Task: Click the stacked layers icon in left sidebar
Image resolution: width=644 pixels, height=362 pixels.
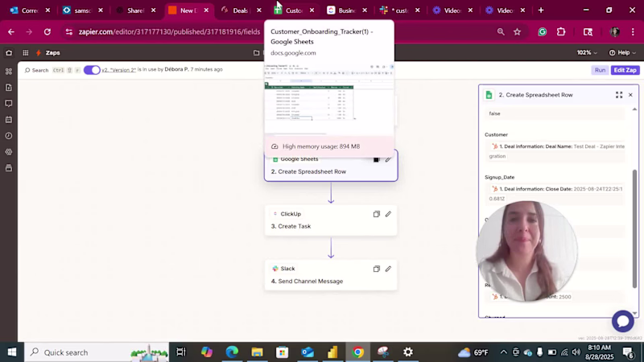Action: click(x=9, y=168)
